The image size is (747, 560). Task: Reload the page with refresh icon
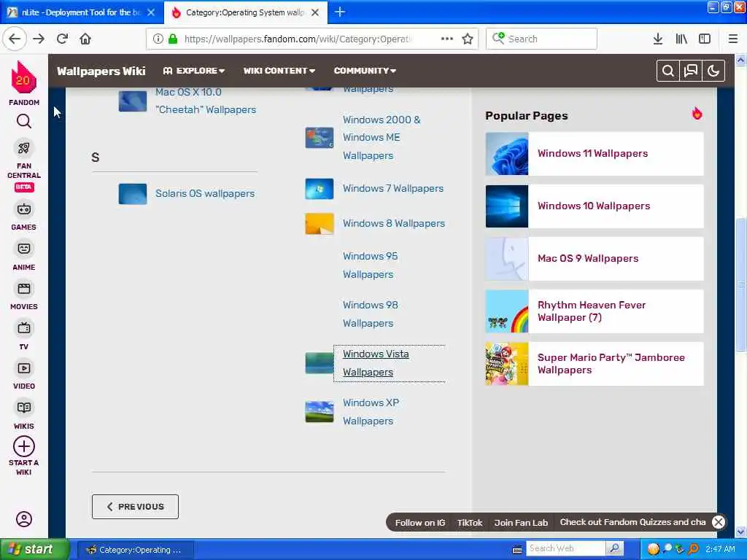62,39
